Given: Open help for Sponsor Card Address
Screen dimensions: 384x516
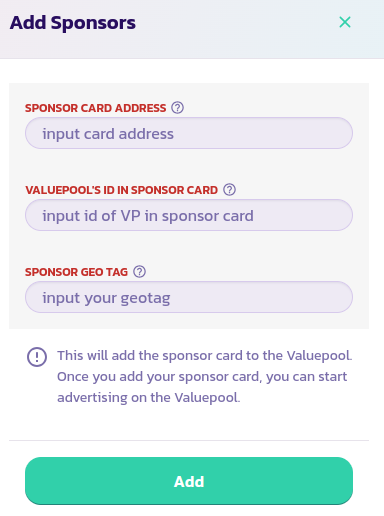Looking at the screenshot, I should (177, 108).
